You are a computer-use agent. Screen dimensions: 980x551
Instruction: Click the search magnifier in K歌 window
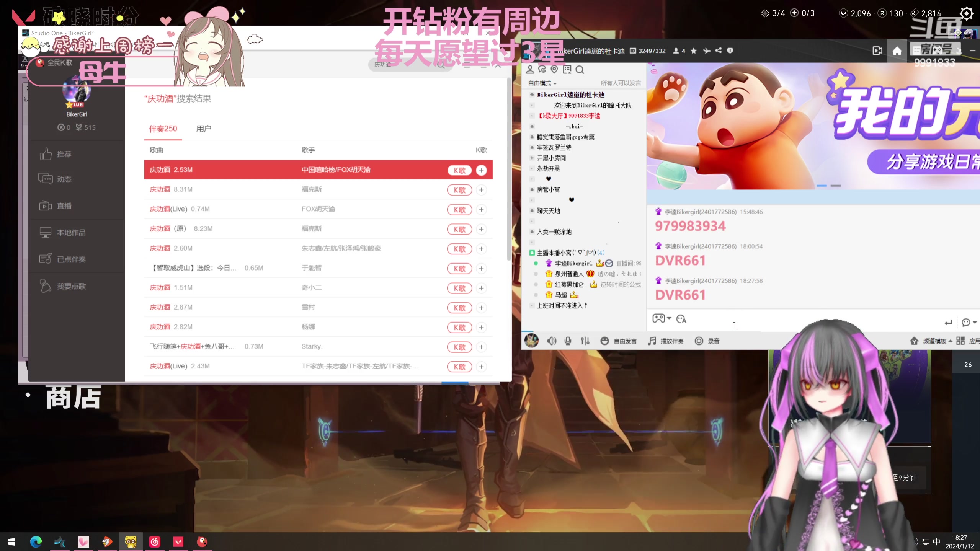point(441,65)
